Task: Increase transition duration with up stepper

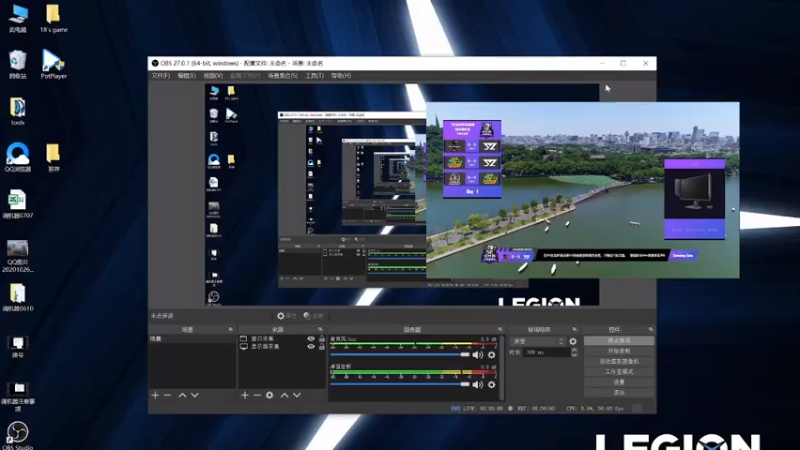Action: pos(574,350)
